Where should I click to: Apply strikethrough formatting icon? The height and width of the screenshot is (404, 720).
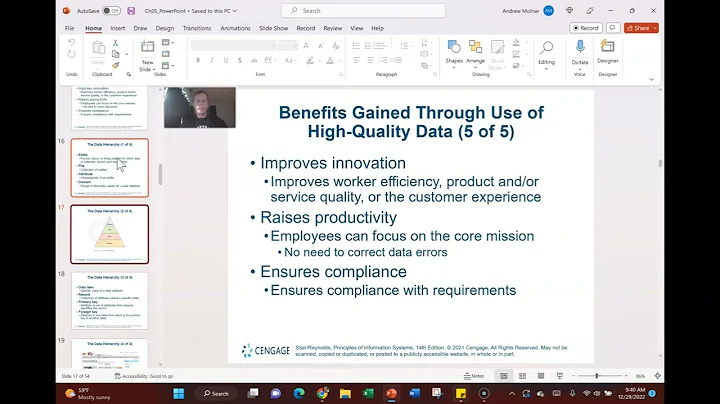pyautogui.click(x=254, y=60)
